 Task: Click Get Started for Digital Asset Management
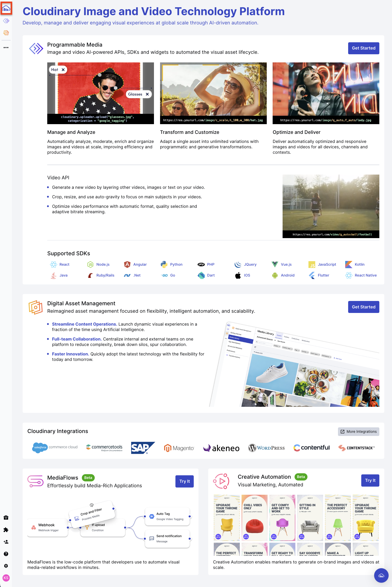pyautogui.click(x=363, y=307)
